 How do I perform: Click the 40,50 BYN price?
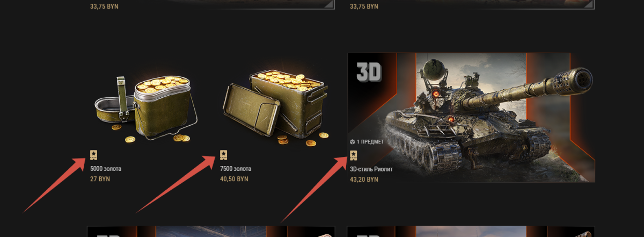point(234,179)
